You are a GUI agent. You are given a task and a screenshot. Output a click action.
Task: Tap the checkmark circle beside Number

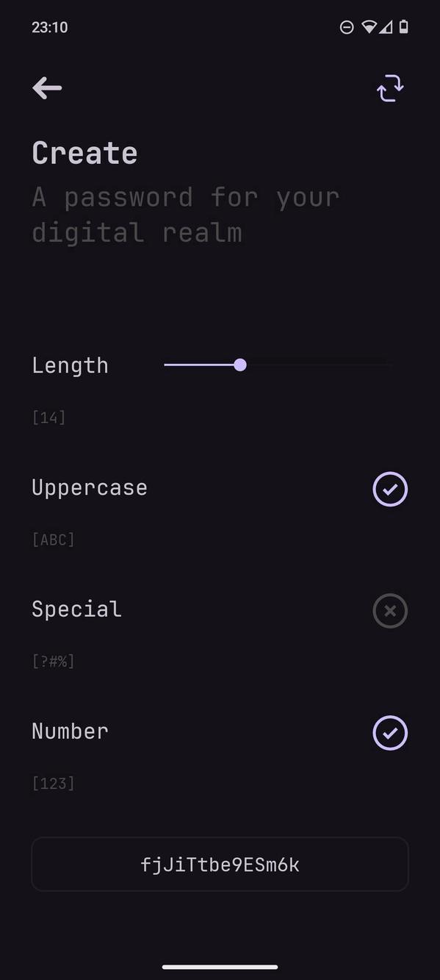tap(390, 732)
